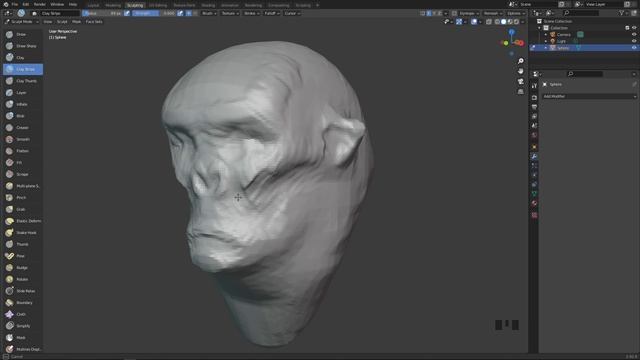Open the File menu

15,4
